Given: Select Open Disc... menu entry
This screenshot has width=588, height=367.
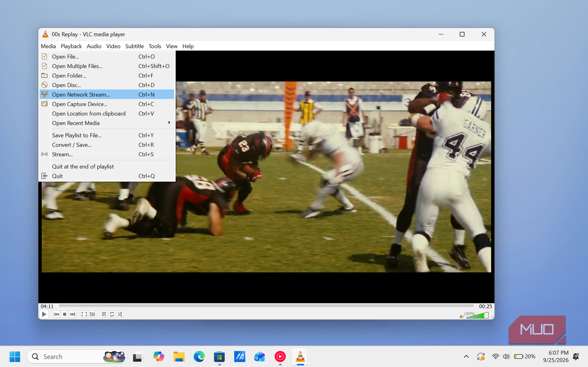Looking at the screenshot, I should (x=107, y=85).
